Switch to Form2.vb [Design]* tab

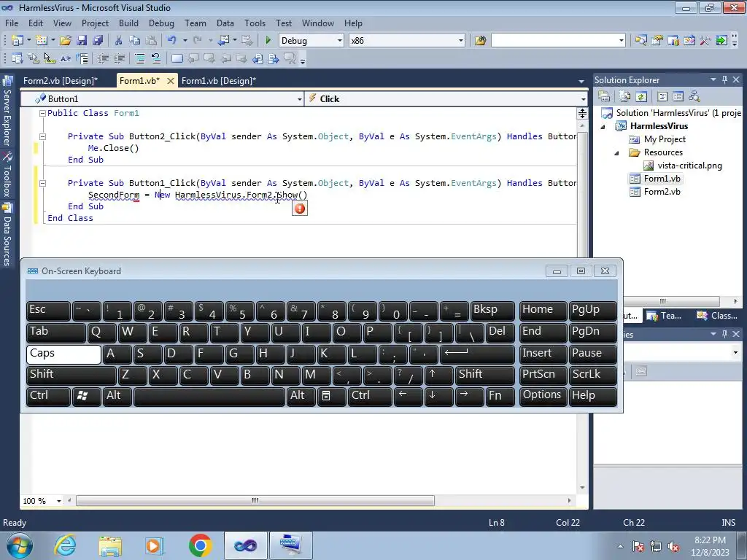click(61, 80)
